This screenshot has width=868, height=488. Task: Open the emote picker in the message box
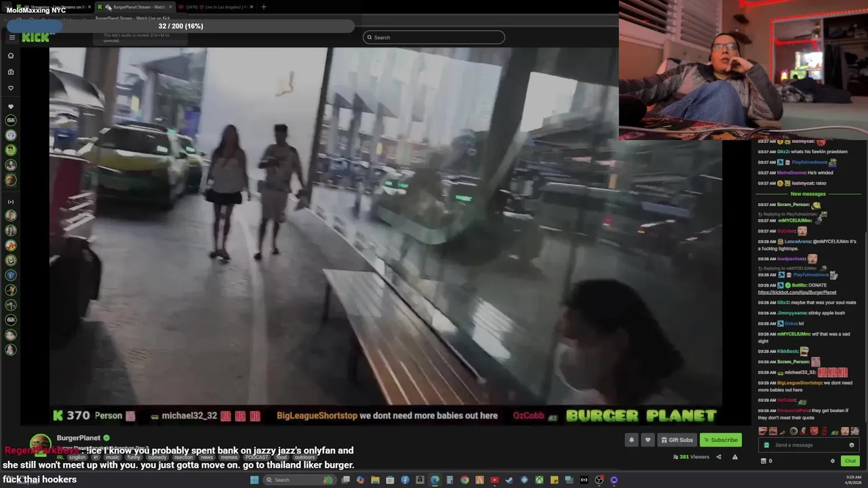[x=852, y=445]
